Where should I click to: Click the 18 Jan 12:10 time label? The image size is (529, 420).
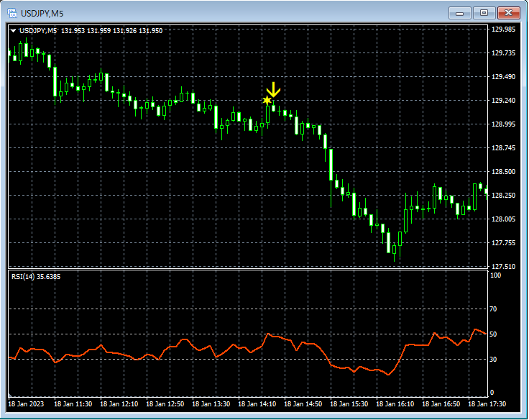tap(119, 404)
